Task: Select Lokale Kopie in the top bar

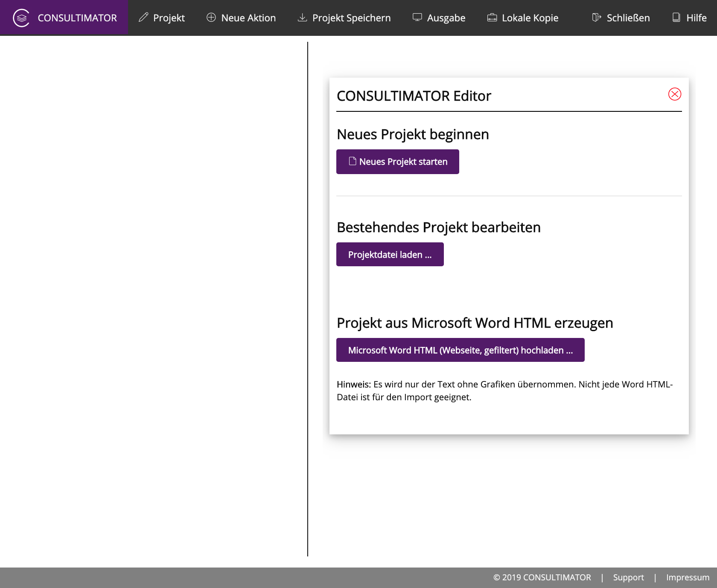Action: coord(523,18)
